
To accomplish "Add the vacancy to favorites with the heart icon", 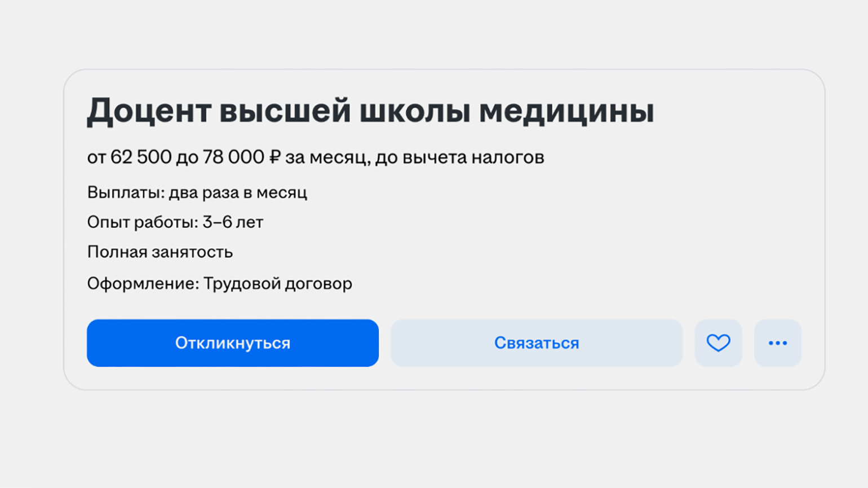I will coord(718,343).
